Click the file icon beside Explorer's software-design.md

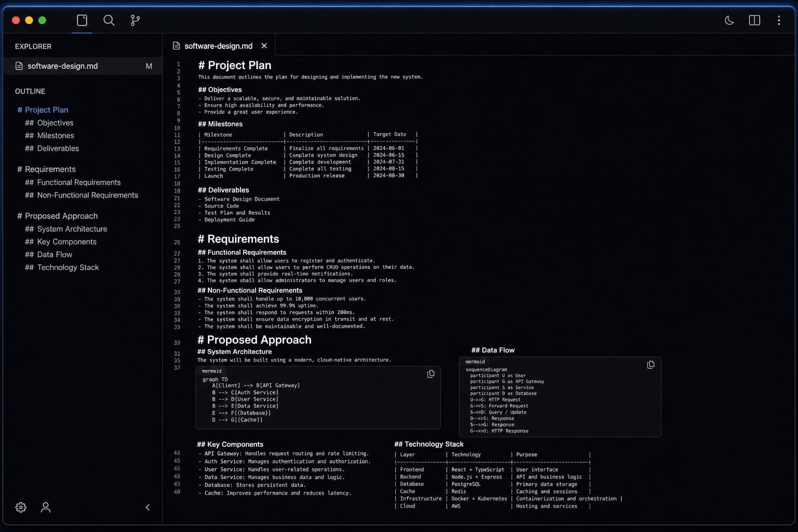(x=19, y=66)
